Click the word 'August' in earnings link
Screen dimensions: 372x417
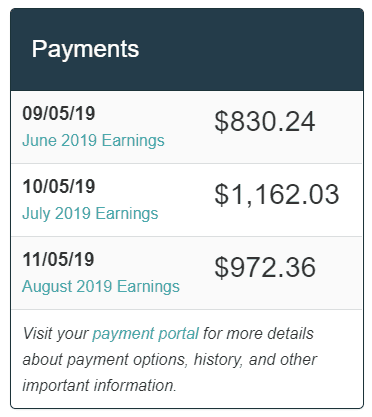tap(47, 287)
